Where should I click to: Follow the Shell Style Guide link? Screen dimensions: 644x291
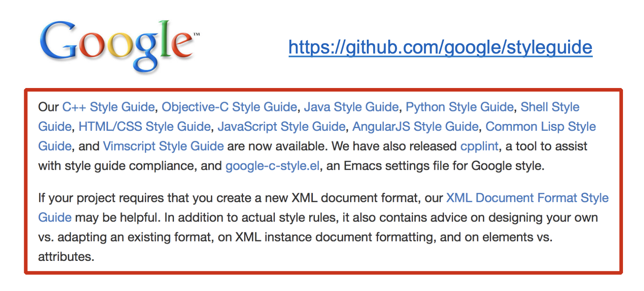[x=550, y=107]
